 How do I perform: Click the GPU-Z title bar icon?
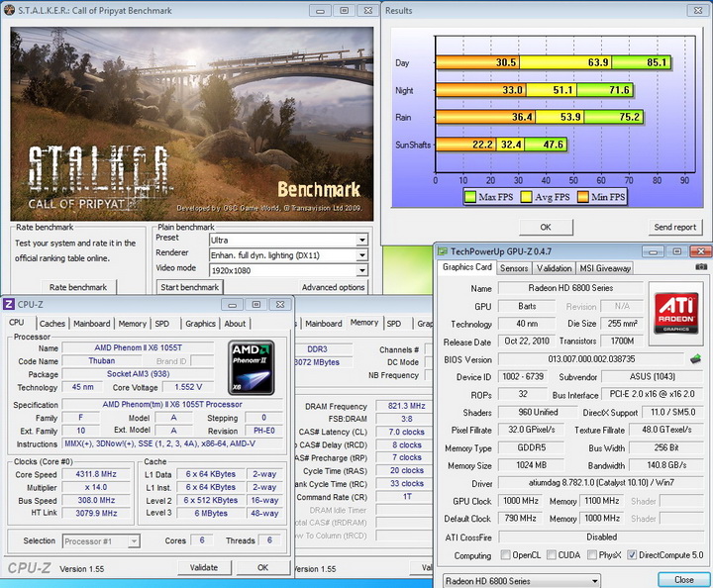[442, 251]
